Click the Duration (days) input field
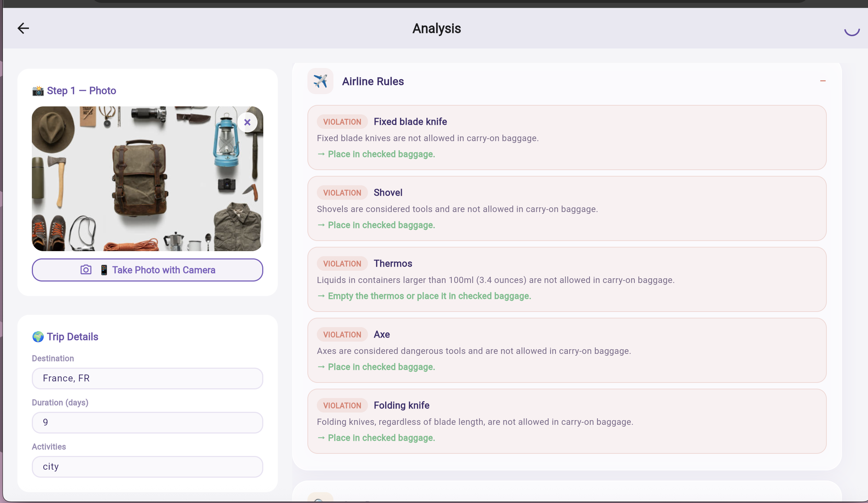Image resolution: width=868 pixels, height=503 pixels. [x=147, y=423]
